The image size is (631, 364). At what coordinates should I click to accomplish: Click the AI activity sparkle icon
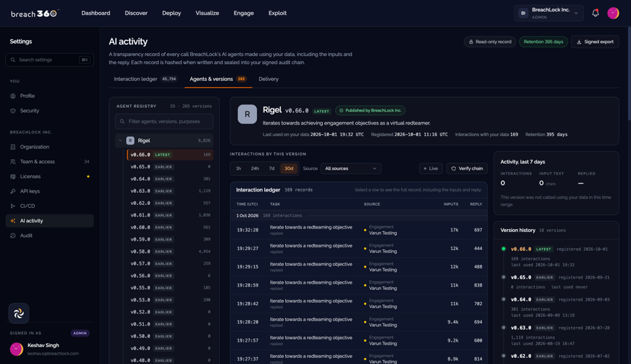coord(13,221)
